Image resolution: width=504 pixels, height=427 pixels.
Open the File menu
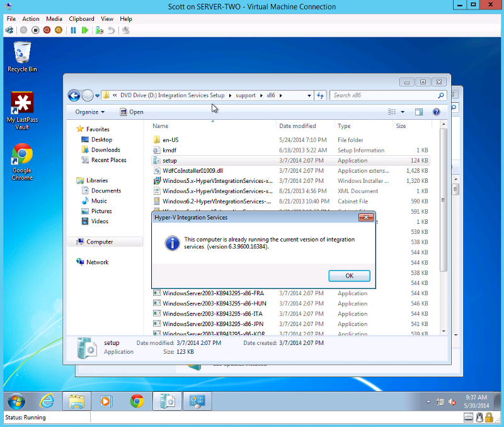[11, 19]
